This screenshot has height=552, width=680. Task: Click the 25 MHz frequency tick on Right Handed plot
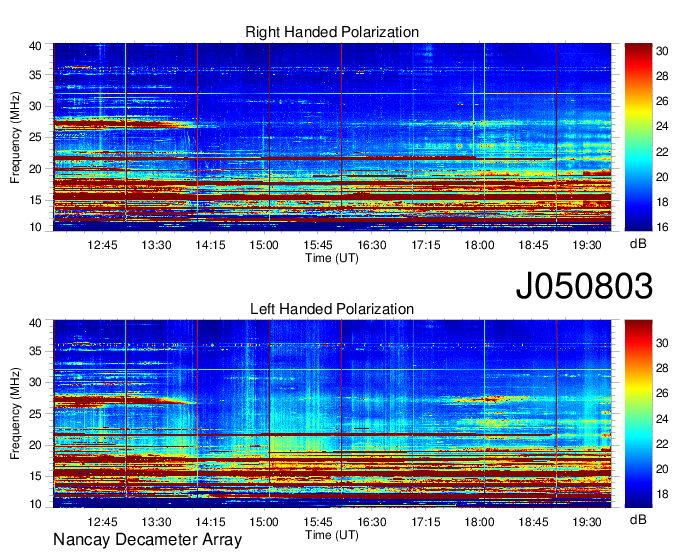coord(35,138)
